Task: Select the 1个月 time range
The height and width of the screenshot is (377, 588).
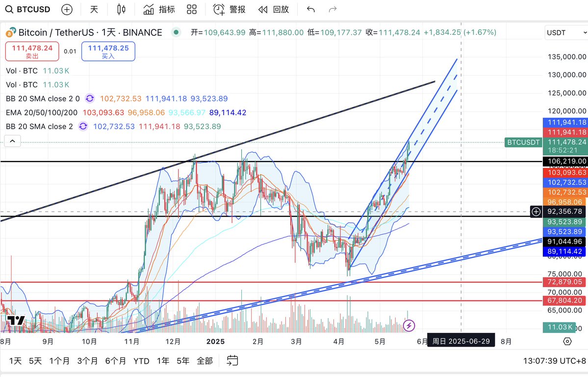Action: coord(60,361)
